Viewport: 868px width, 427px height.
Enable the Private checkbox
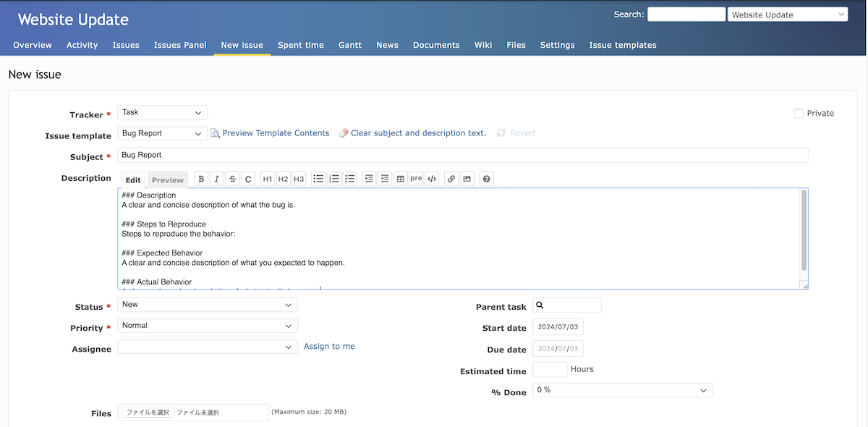798,113
